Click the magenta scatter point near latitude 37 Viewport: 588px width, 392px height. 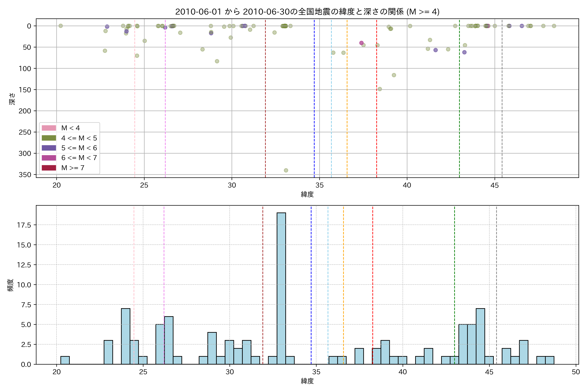(x=361, y=43)
